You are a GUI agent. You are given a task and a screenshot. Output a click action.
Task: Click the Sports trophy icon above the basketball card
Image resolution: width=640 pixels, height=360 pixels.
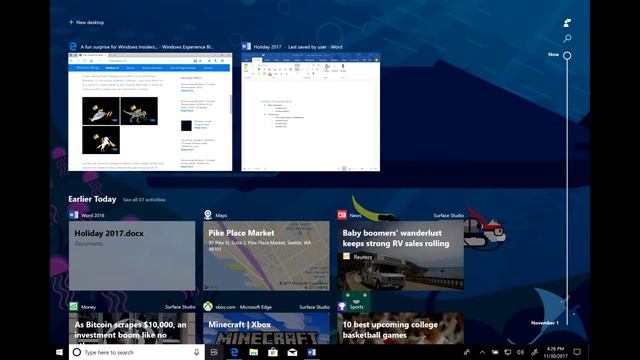pyautogui.click(x=342, y=307)
